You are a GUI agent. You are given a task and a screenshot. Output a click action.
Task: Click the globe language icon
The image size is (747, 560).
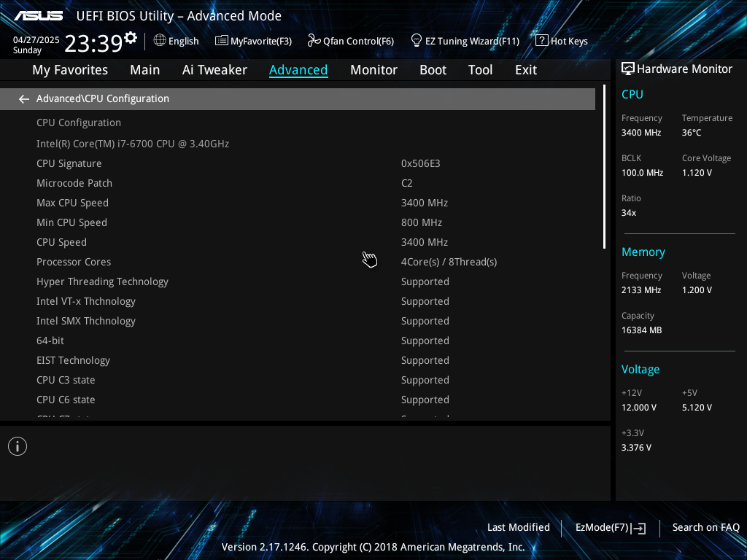160,41
